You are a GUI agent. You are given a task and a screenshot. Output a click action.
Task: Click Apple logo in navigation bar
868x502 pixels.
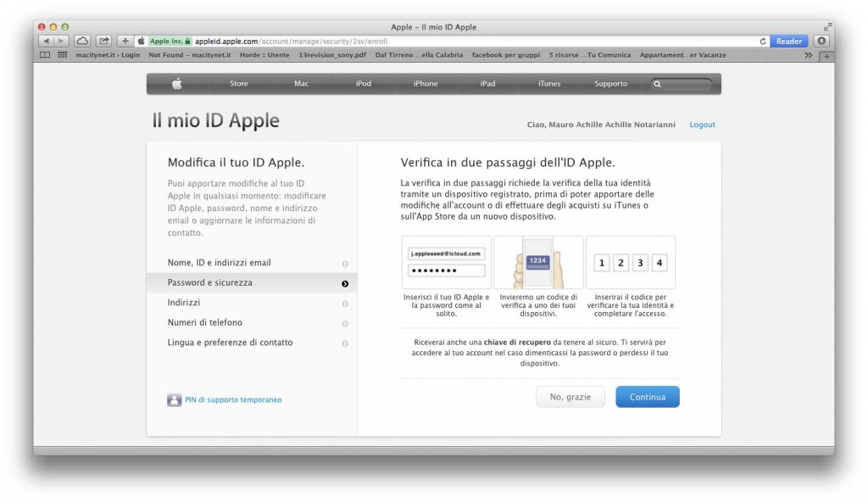click(177, 84)
